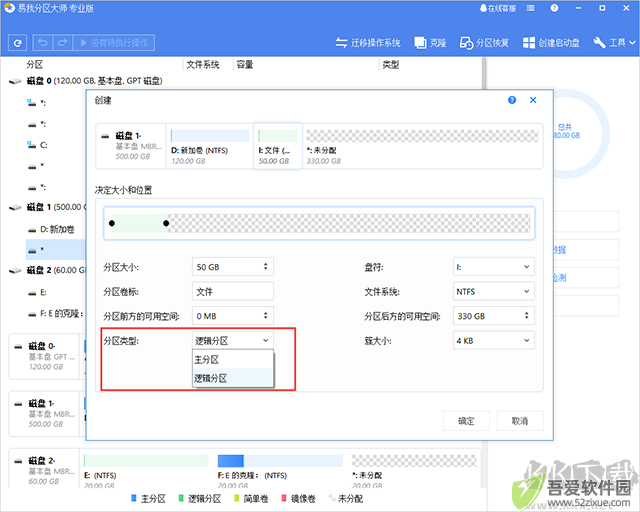The width and height of the screenshot is (640, 512).
Task: Close the 创建 dialog with X
Action: point(533,100)
